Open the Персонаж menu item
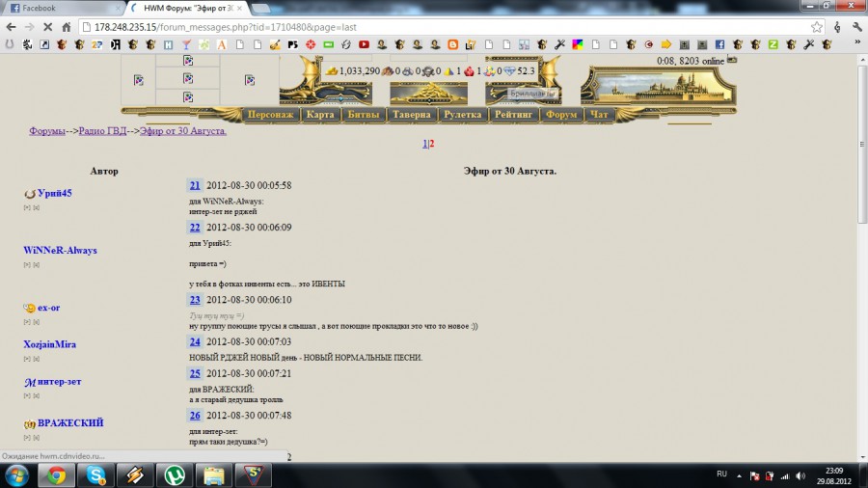This screenshot has width=868, height=488. click(270, 115)
